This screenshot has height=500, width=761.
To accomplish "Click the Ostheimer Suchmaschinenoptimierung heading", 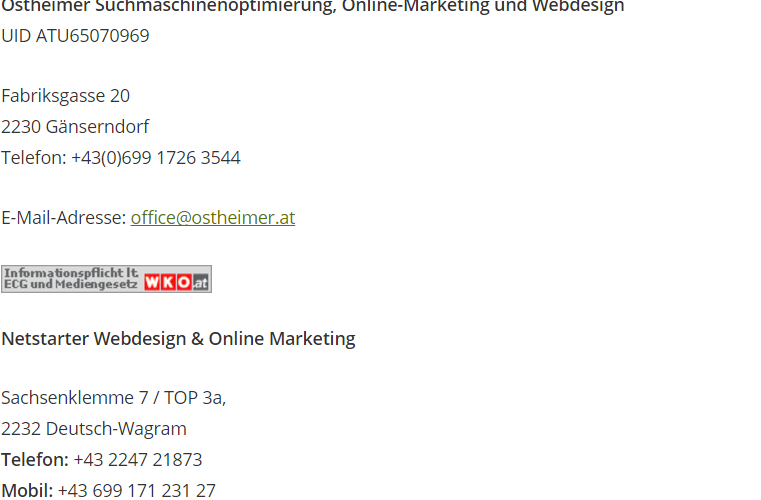I will 169,7.
